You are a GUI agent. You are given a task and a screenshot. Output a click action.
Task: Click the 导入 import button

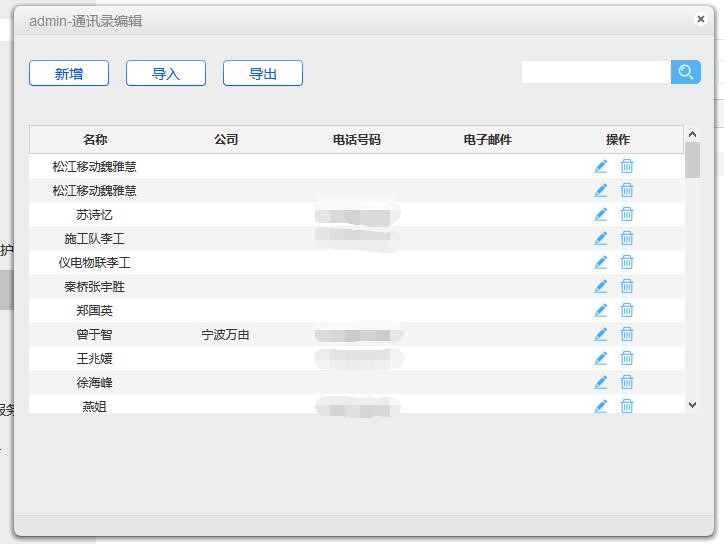pos(166,73)
